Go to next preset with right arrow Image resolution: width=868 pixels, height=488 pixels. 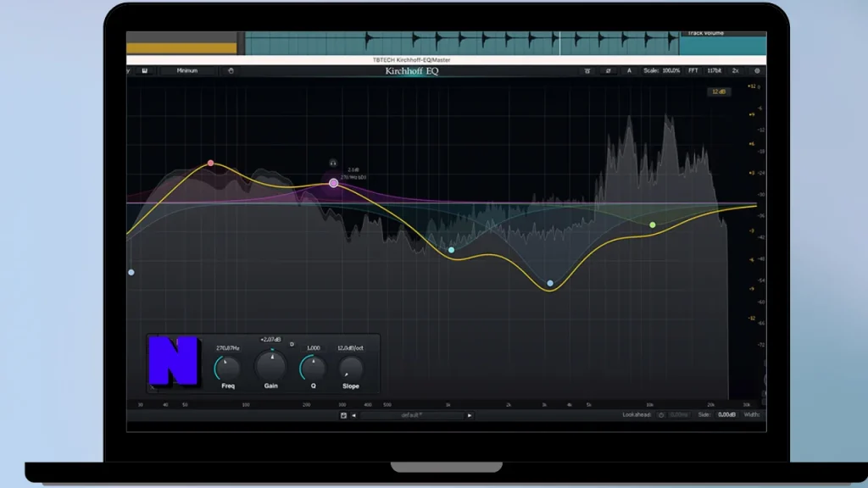point(470,415)
